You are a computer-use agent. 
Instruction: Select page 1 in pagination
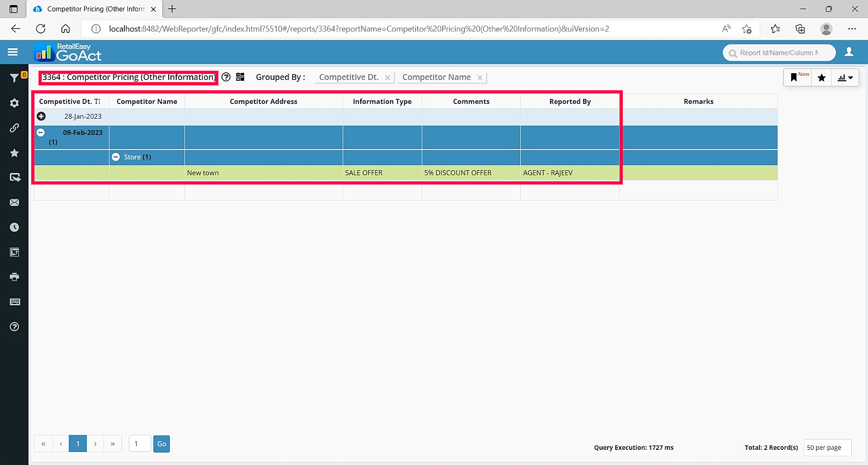click(x=78, y=444)
